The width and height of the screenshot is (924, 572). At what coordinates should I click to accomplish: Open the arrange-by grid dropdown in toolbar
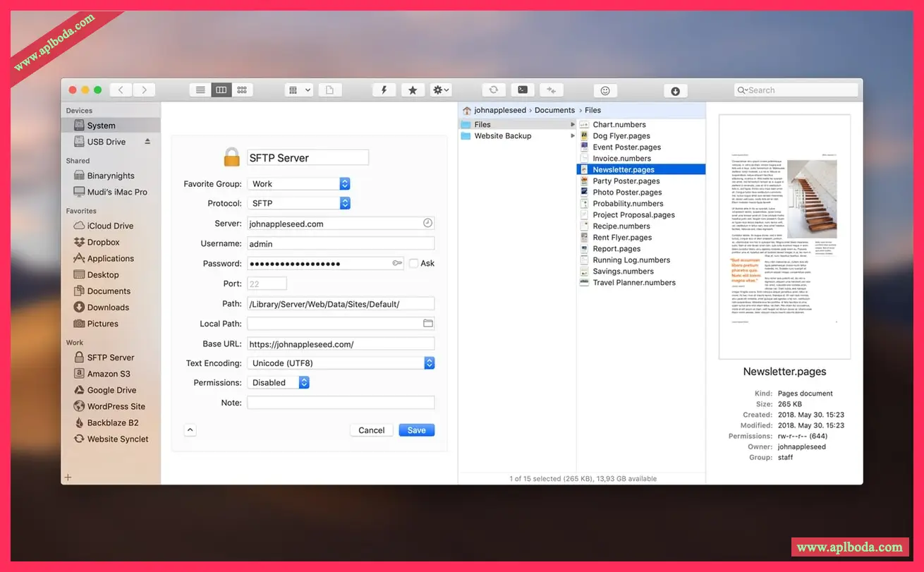point(299,90)
